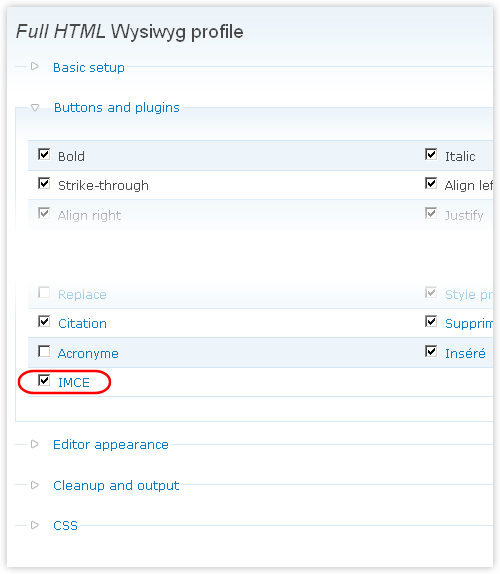The image size is (500, 574).
Task: Toggle the Align left checkbox
Action: point(431,183)
